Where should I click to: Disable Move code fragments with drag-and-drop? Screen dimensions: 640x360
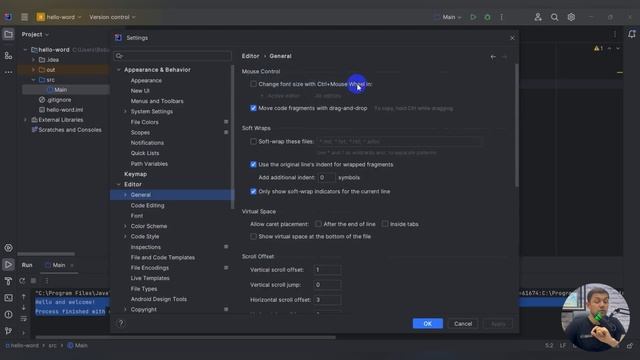coord(253,108)
